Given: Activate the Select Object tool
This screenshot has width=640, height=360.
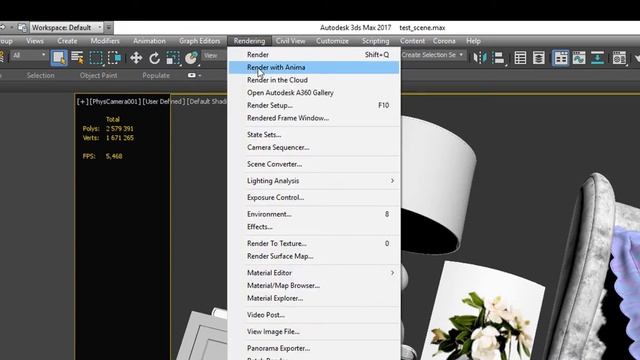Looking at the screenshot, I should click(x=59, y=58).
